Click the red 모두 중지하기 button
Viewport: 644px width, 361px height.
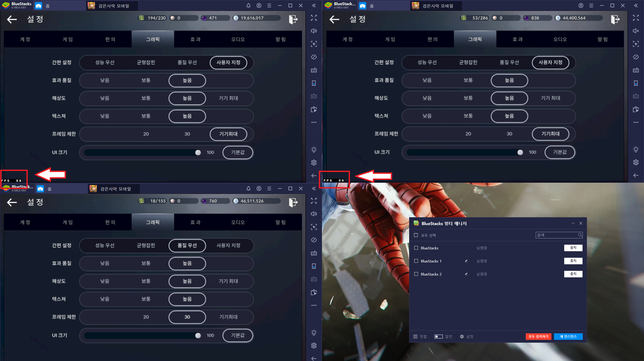coord(538,336)
